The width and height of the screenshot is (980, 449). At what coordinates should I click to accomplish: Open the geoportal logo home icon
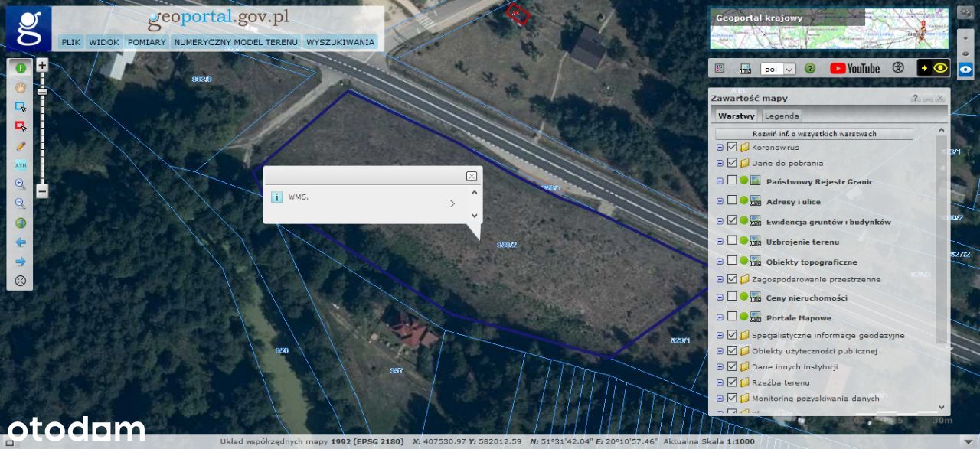click(x=29, y=29)
